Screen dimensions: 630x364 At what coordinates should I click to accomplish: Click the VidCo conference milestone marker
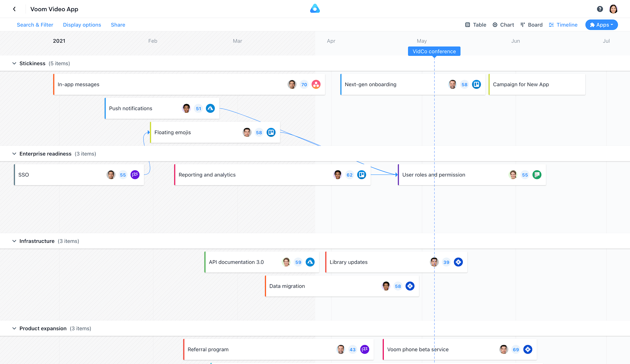pyautogui.click(x=434, y=51)
